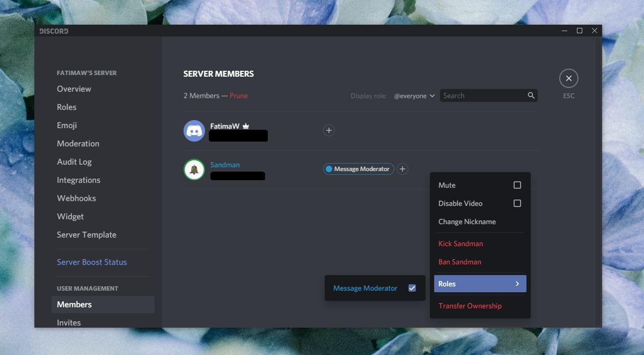
Task: Click the owner crown icon beside FatimaW
Action: pos(246,126)
